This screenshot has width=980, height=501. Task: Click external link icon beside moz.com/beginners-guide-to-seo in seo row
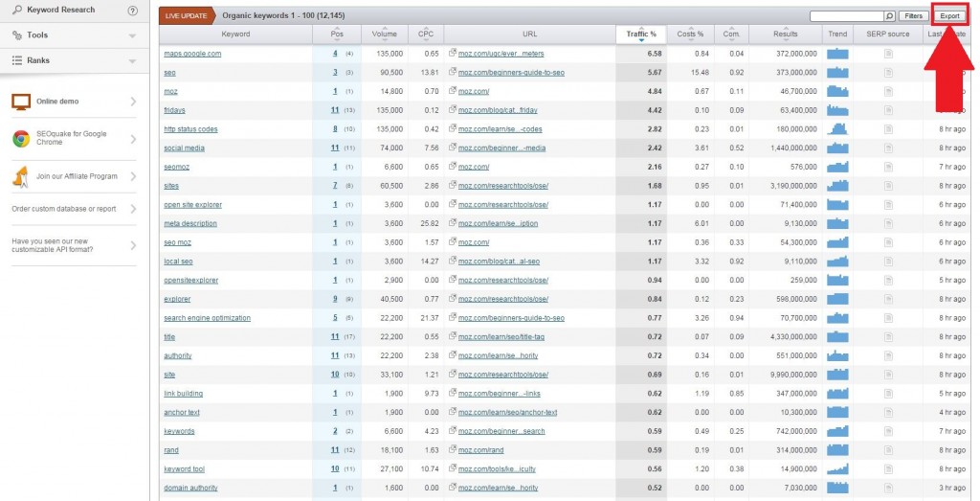[x=453, y=73]
